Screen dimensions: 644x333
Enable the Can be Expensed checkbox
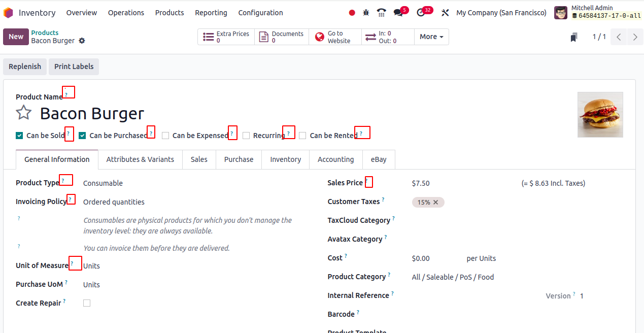pos(165,136)
